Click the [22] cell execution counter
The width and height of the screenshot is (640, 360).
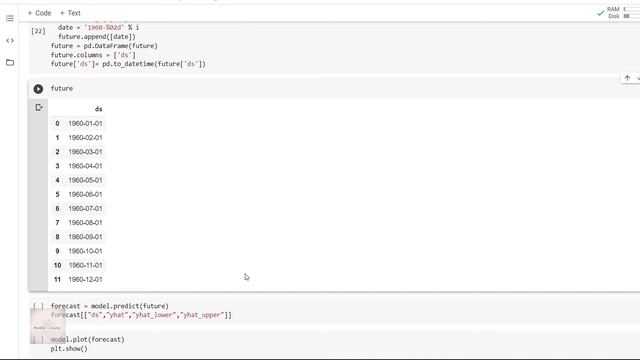coord(38,31)
